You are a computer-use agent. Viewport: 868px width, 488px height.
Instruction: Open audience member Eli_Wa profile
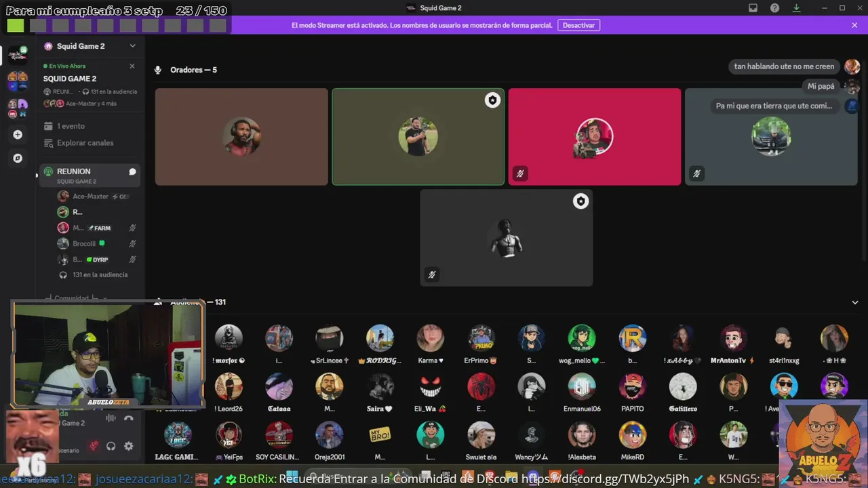coord(430,392)
